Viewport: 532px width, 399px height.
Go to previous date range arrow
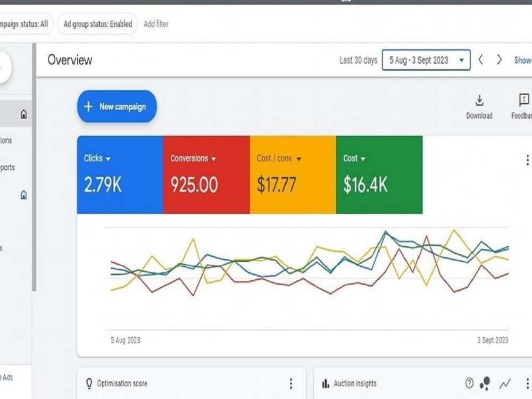480,60
